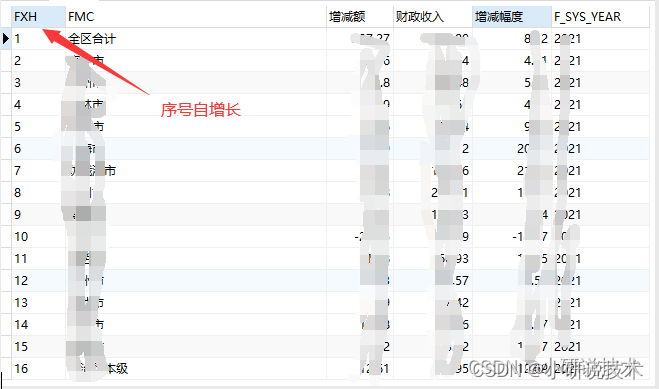Select the FXH cell with value 13
Viewport: 659px width, 389px height.
coord(38,302)
